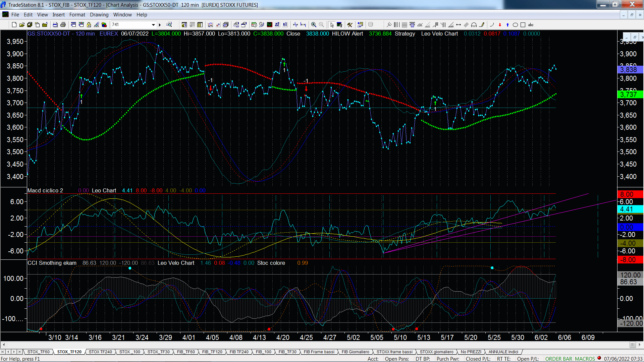The image size is (644, 362).
Task: Switch to the STOX TF240 workspace tab
Action: (x=100, y=352)
